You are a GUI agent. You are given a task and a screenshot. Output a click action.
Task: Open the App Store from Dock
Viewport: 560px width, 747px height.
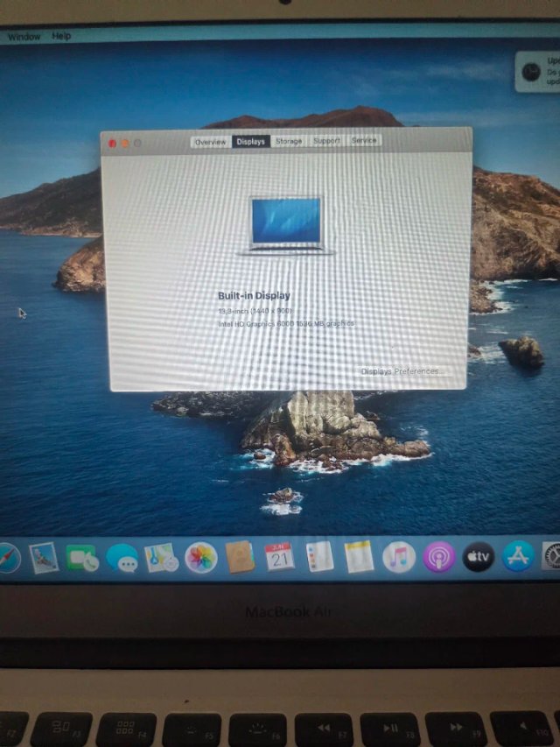click(518, 556)
